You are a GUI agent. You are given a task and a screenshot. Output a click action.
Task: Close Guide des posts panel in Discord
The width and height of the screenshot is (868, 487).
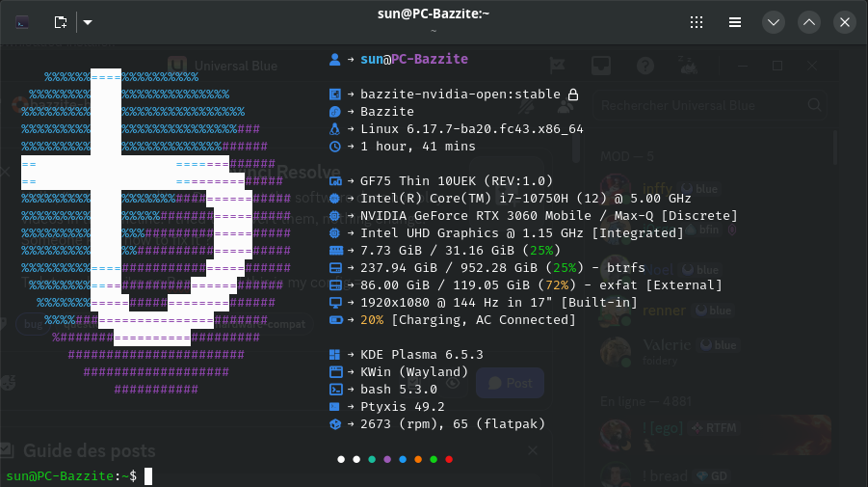pyautogui.click(x=533, y=450)
